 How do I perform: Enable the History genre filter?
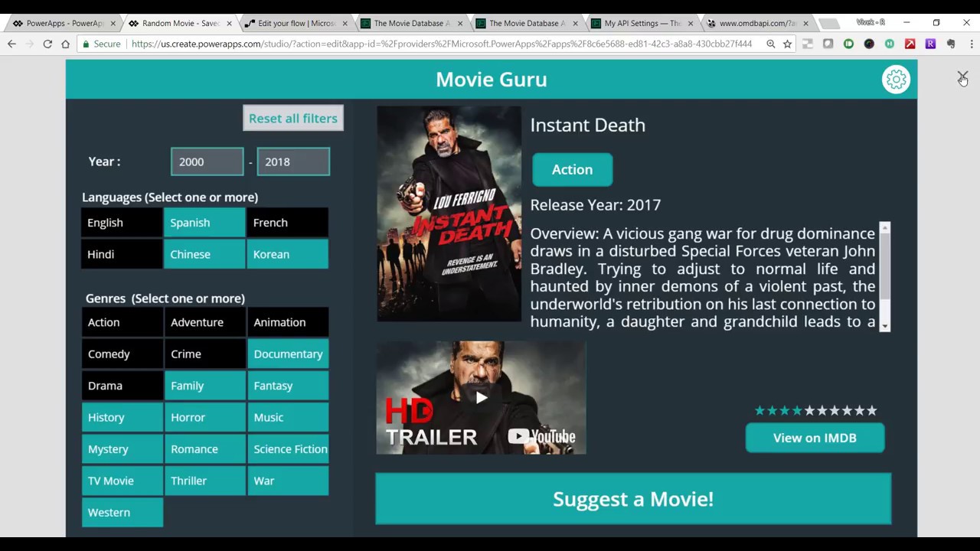tap(122, 418)
